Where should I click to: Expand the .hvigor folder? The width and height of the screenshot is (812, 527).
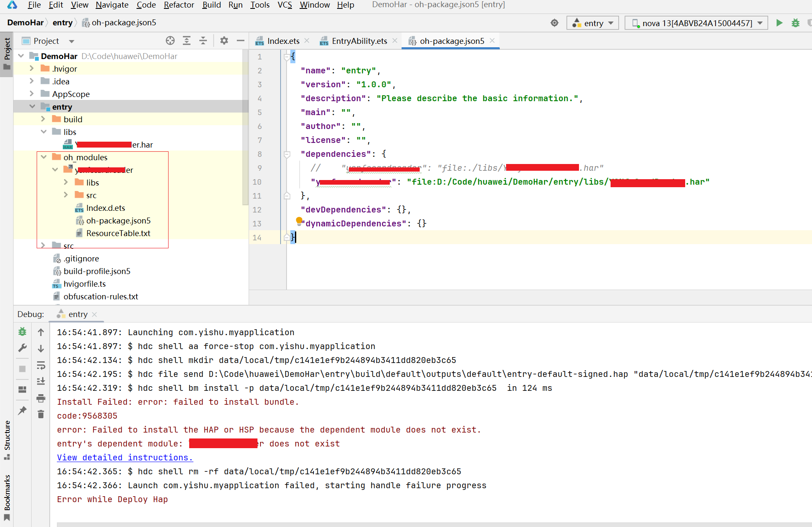(x=32, y=68)
